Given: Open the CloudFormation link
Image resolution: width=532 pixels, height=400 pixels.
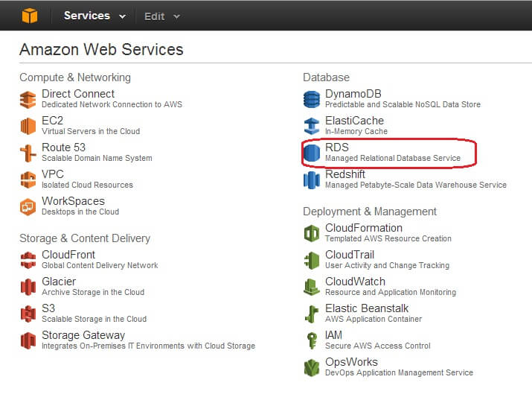Looking at the screenshot, I should pyautogui.click(x=364, y=228).
